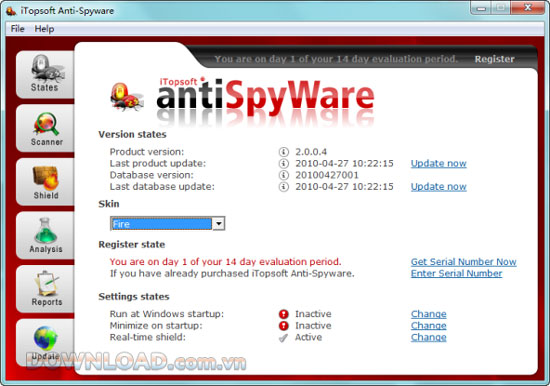Click Inactive status for Minimize on startup
This screenshot has width=550, height=386.
click(x=313, y=326)
